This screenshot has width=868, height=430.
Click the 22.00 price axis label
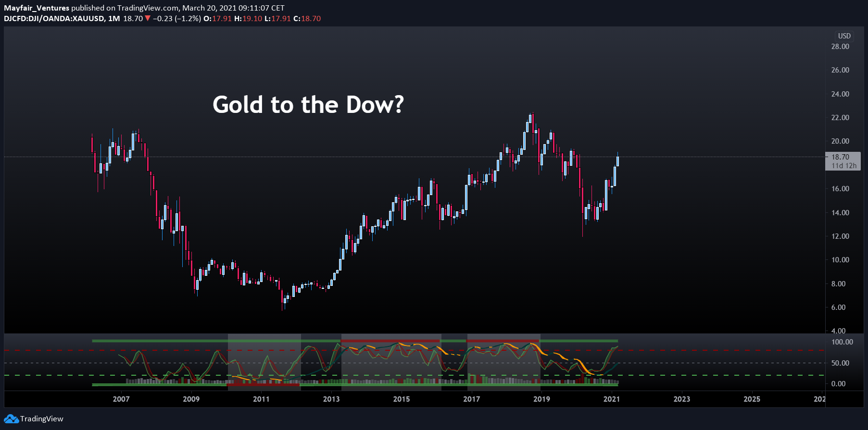coord(840,118)
